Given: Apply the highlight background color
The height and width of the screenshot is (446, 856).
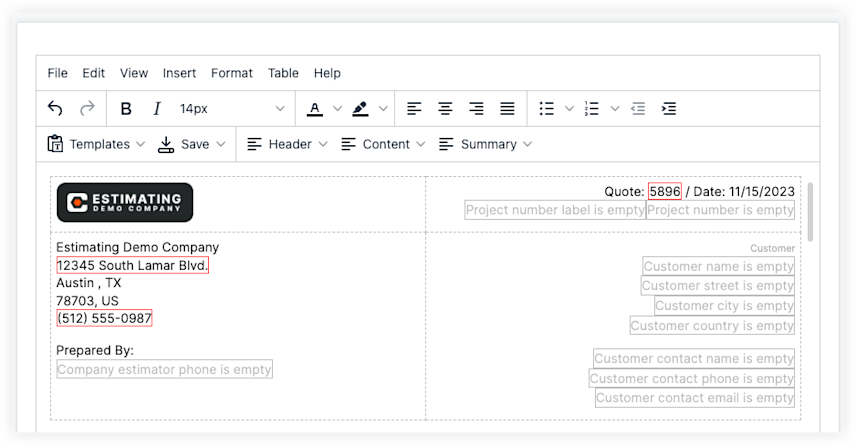Looking at the screenshot, I should pos(360,109).
